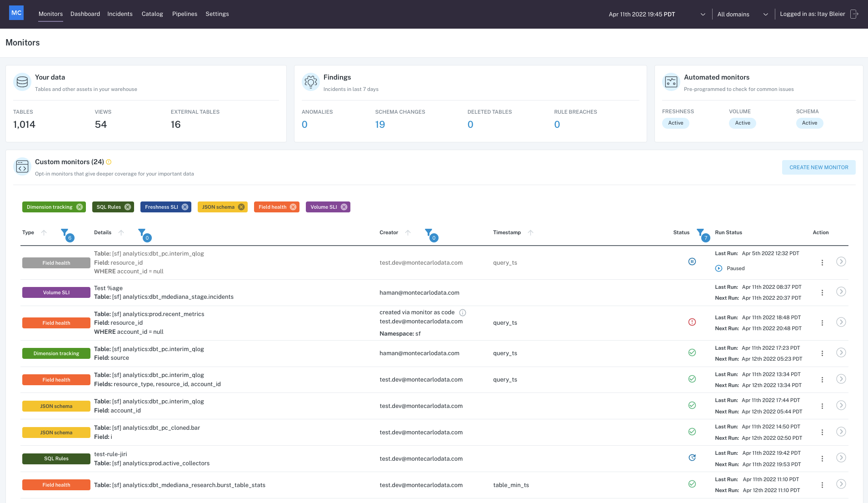The width and height of the screenshot is (868, 503).
Task: Open the Details column filter icon
Action: (142, 232)
